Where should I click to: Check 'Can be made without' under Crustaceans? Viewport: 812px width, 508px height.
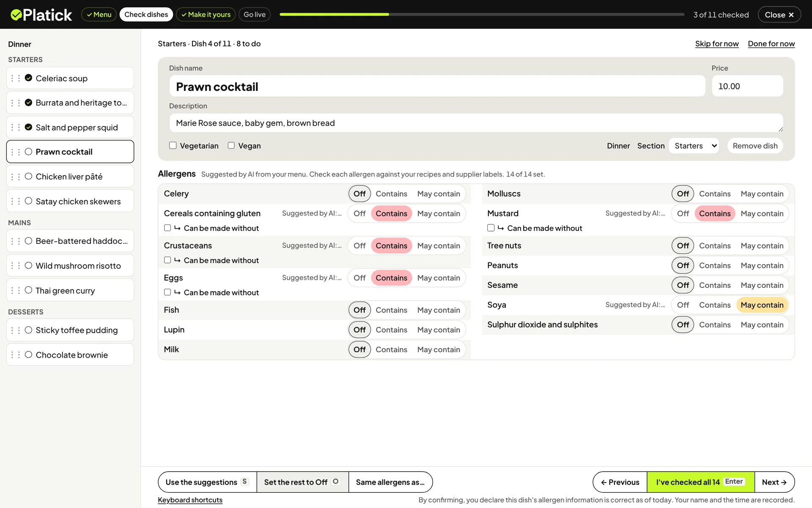(167, 260)
